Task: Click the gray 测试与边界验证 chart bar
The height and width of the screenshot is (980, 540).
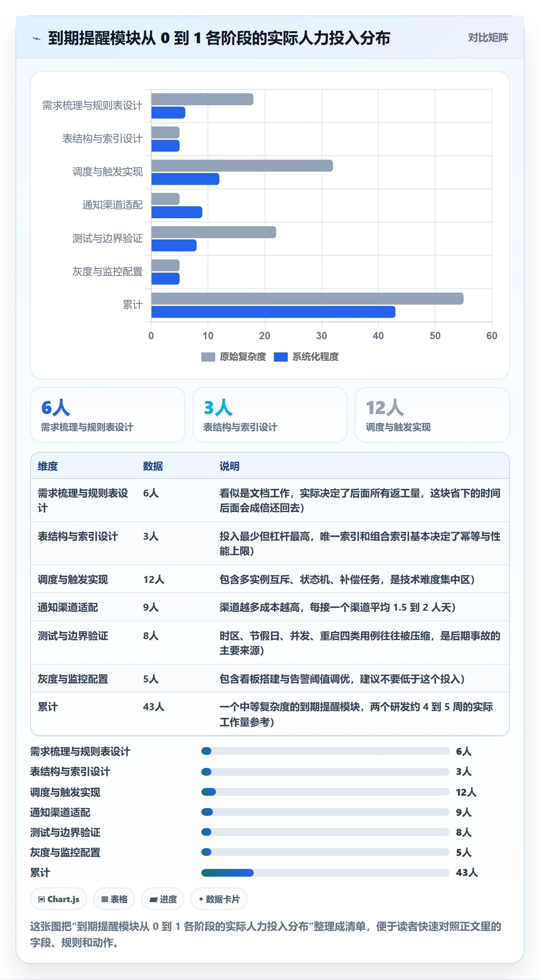Action: (x=214, y=232)
